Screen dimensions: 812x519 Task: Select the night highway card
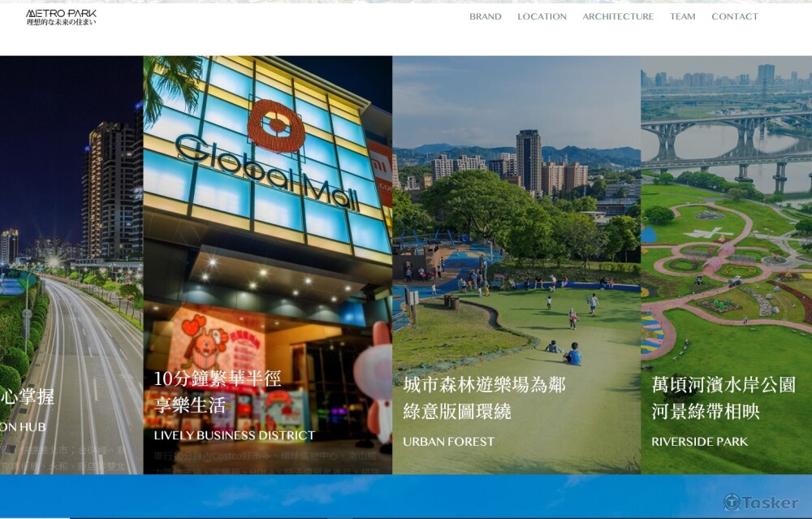tap(71, 265)
